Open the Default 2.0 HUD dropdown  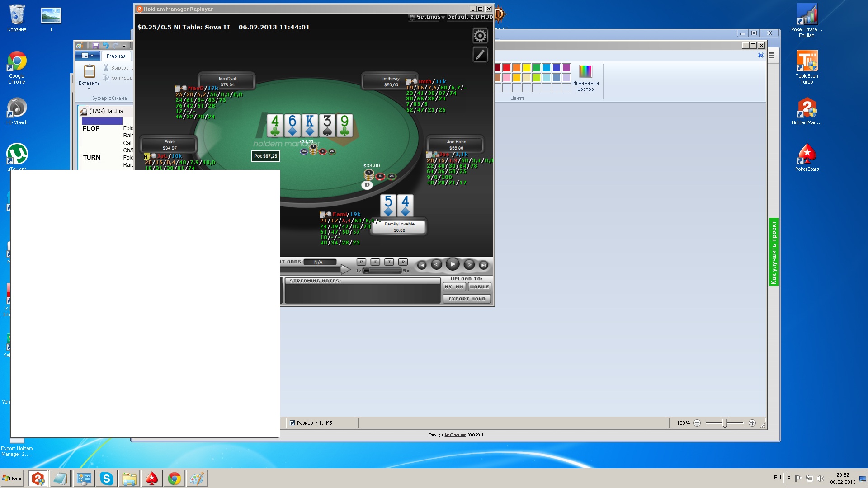470,17
